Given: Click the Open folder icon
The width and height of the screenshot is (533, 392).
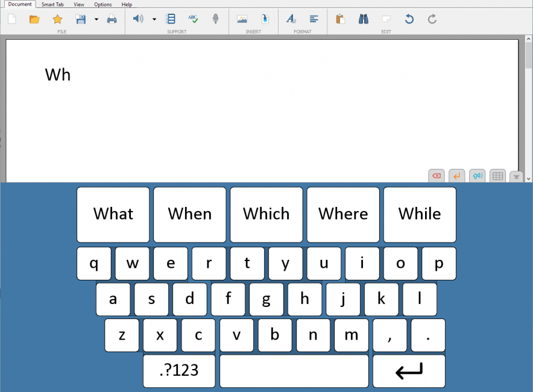Looking at the screenshot, I should pyautogui.click(x=34, y=19).
